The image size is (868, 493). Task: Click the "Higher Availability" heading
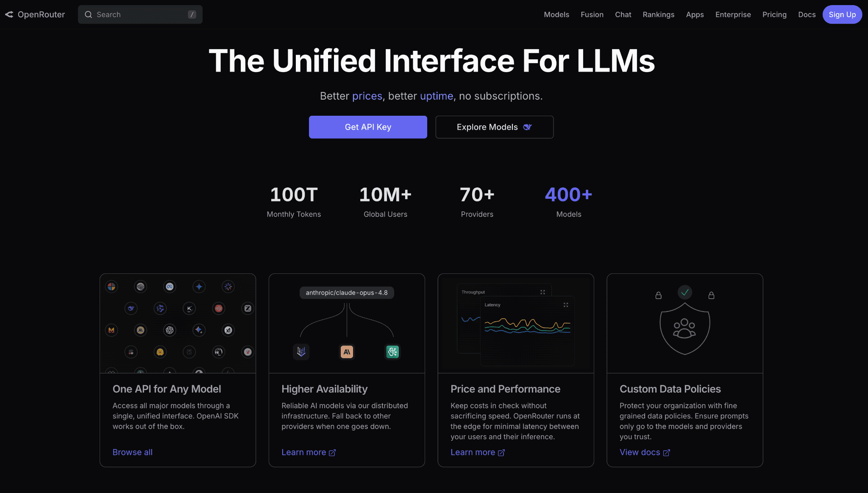click(x=325, y=389)
